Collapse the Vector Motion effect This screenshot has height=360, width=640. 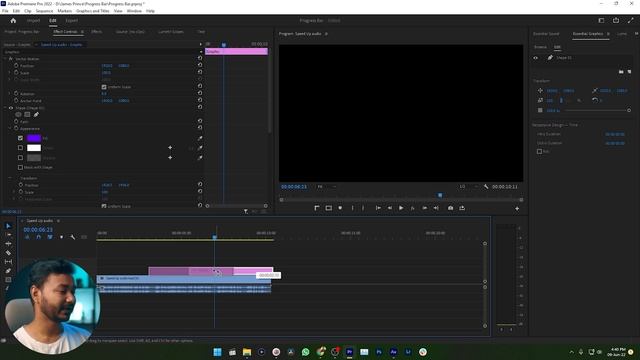pos(5,59)
